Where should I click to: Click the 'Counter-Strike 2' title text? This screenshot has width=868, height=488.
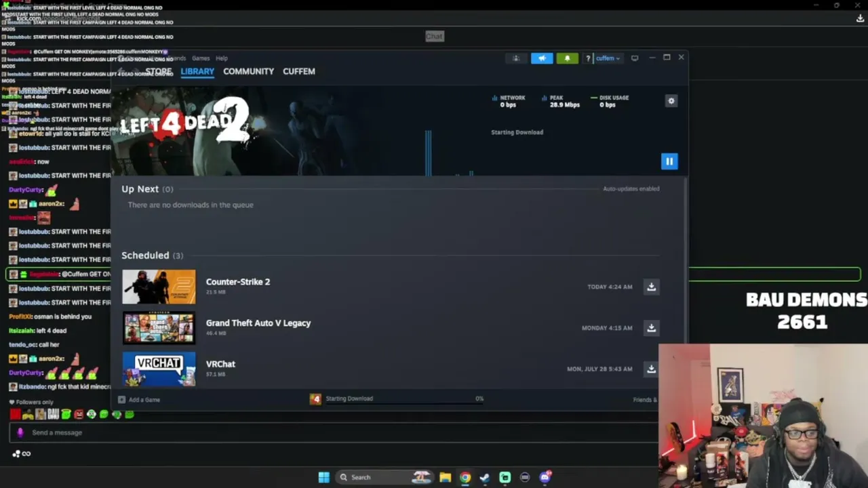(x=238, y=282)
